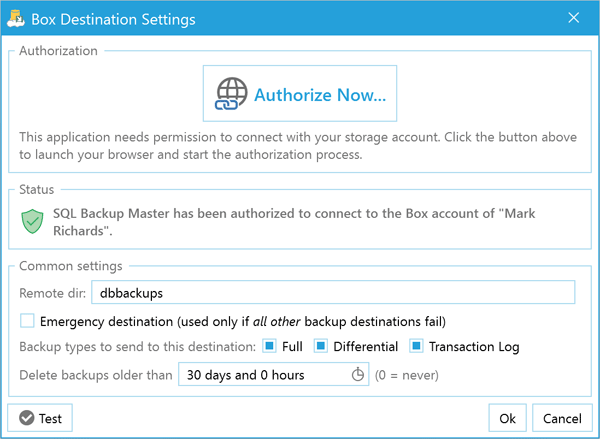
Task: Click the checkmark icon on Test button
Action: click(27, 418)
